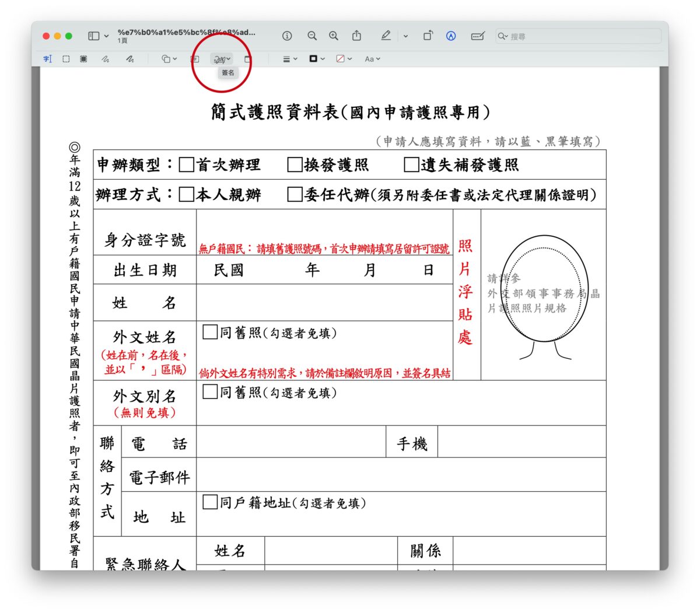Zoom out of the document
This screenshot has width=700, height=612.
pos(312,36)
